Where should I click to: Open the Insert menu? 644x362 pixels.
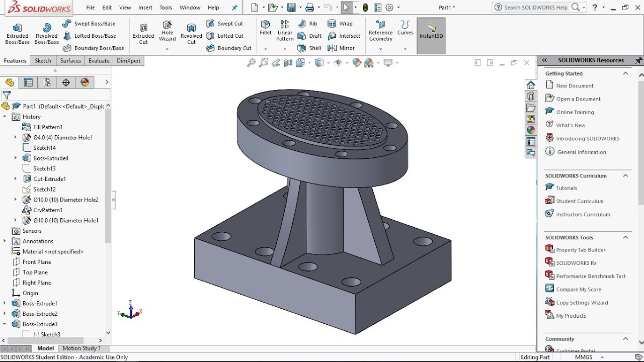click(x=145, y=8)
